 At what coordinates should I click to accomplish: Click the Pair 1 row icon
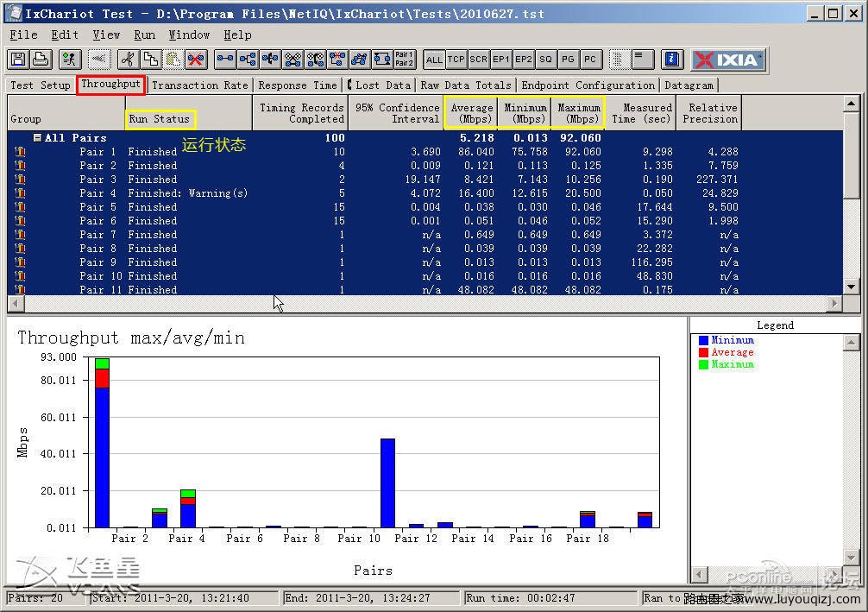click(x=21, y=152)
